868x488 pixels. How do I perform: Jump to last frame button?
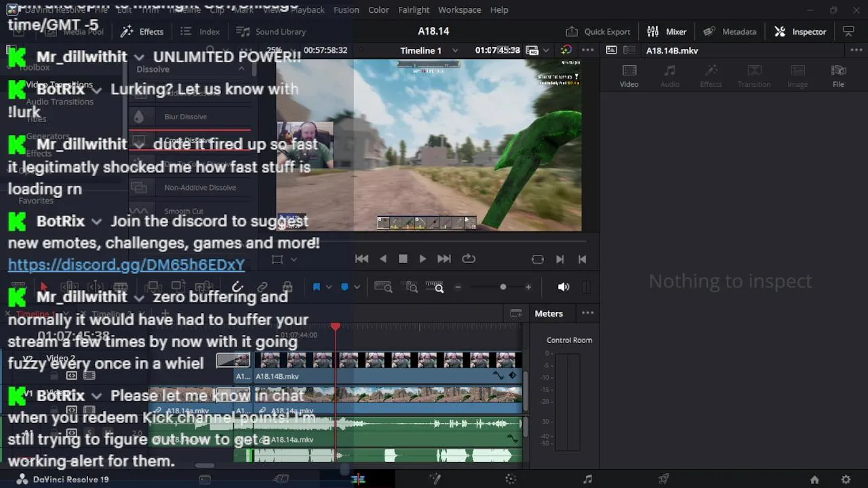pos(444,259)
